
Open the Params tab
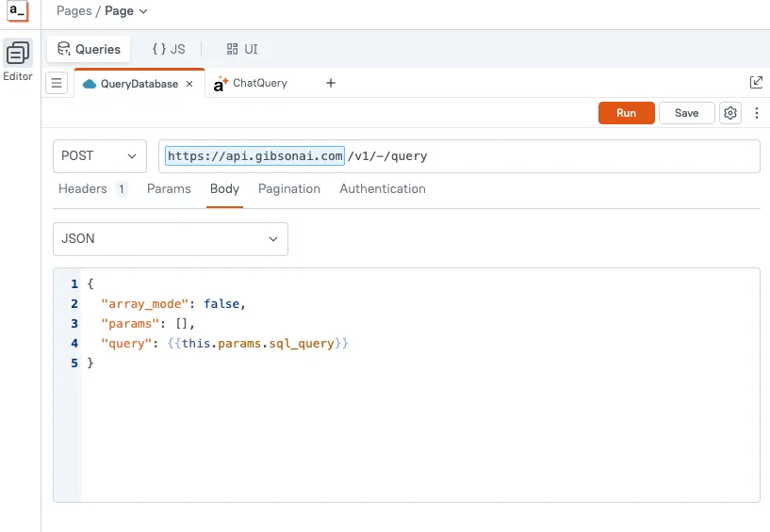169,189
